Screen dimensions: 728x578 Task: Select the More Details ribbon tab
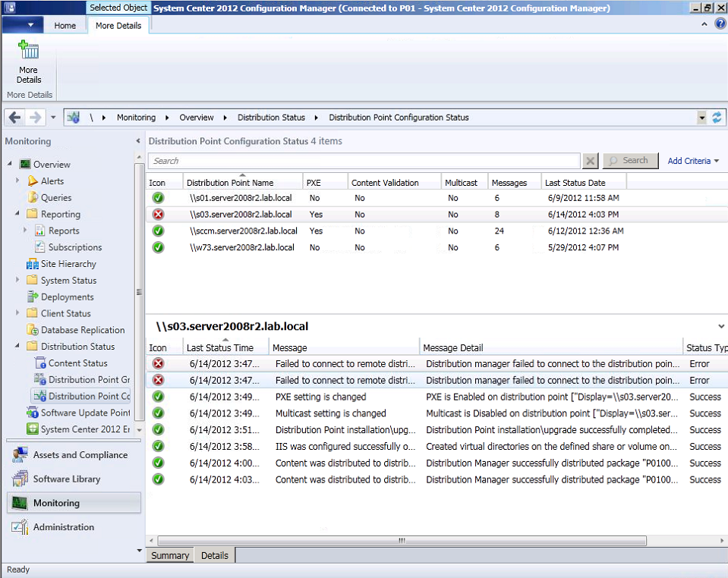click(x=118, y=26)
